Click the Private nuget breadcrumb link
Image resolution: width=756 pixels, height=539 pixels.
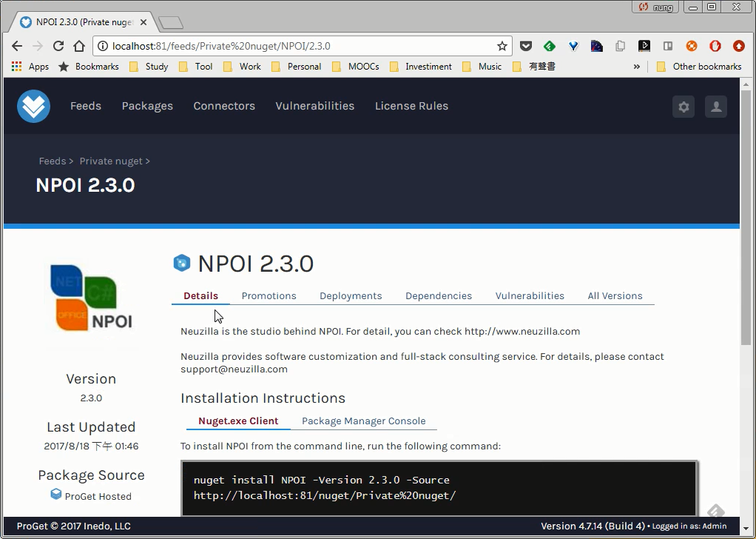[x=111, y=161]
